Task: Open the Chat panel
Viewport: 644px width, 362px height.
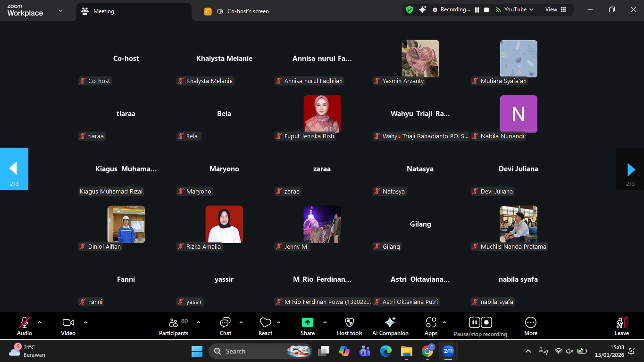Action: 225,326
